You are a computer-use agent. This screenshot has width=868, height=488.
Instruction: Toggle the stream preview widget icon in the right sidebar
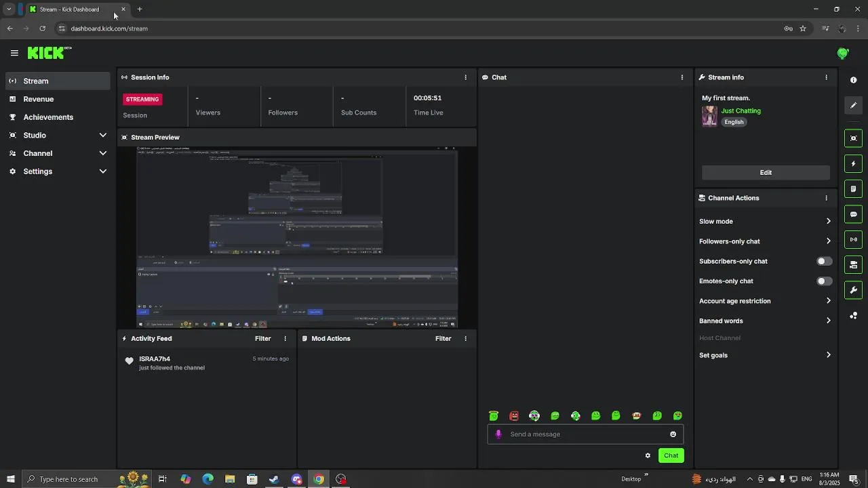pyautogui.click(x=853, y=138)
